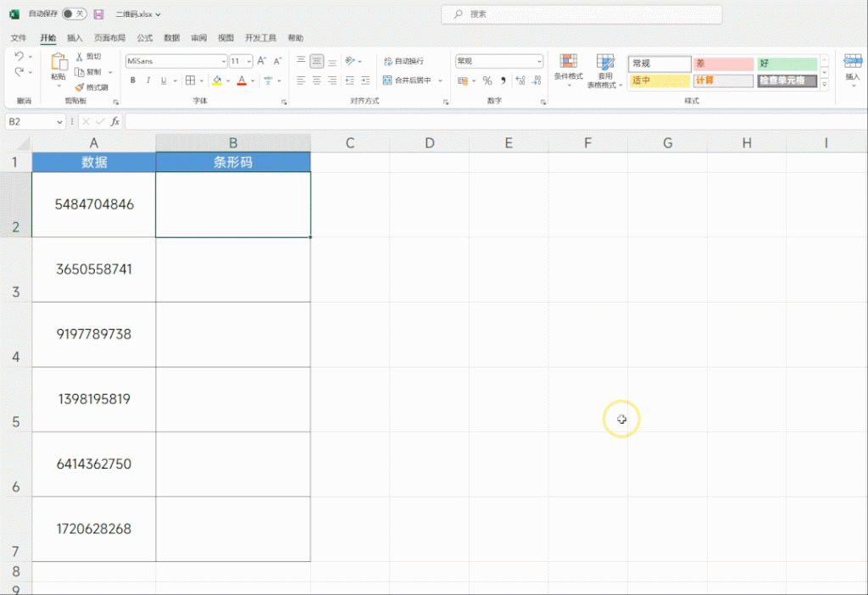Screen dimensions: 868x595
Task: Click the Borders grid icon
Action: 191,81
